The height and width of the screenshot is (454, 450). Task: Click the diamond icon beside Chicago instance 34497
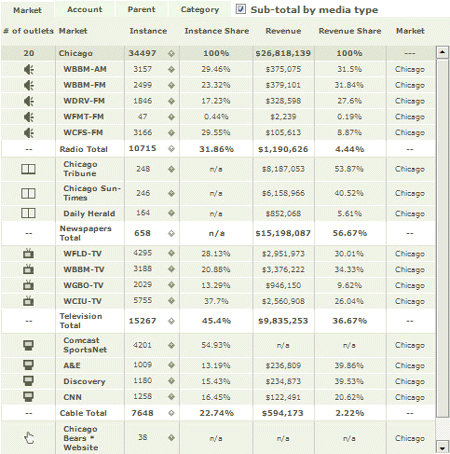pyautogui.click(x=171, y=53)
